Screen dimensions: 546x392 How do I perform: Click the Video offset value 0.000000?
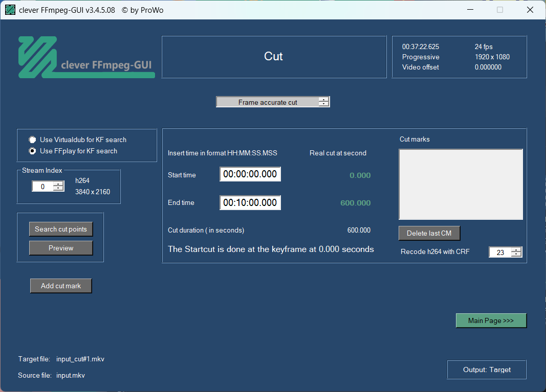(488, 67)
